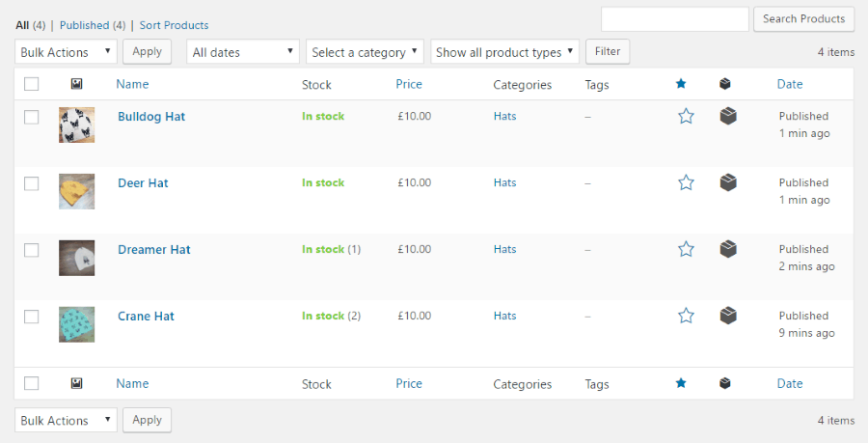Open the Bulldog Hat product link
The image size is (868, 443).
coord(151,117)
